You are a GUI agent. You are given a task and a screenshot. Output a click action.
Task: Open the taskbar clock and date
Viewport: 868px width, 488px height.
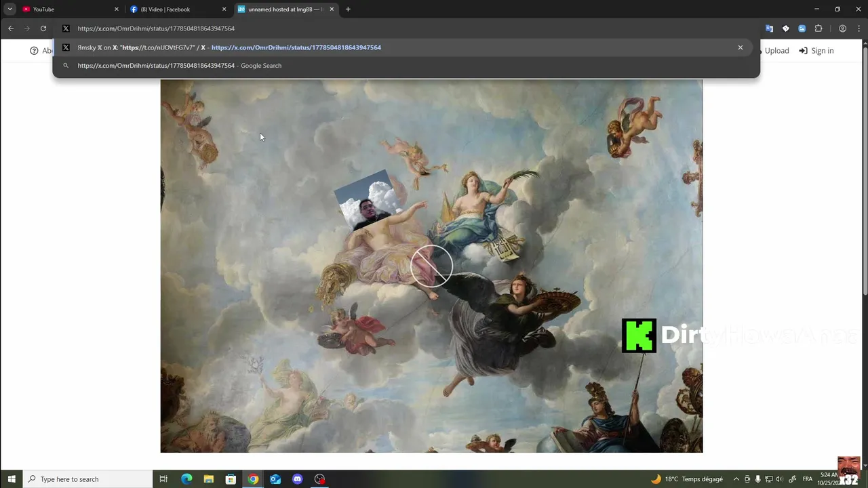point(828,479)
